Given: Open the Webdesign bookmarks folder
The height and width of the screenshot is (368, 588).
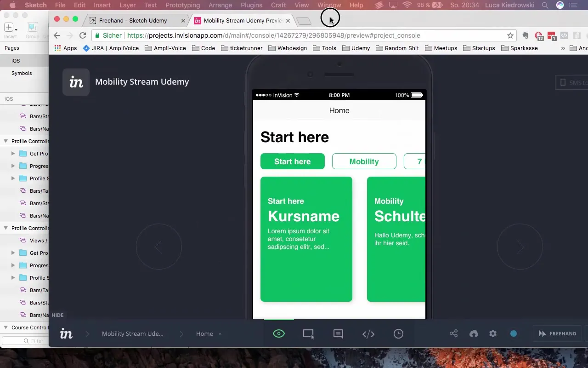Looking at the screenshot, I should pyautogui.click(x=288, y=48).
